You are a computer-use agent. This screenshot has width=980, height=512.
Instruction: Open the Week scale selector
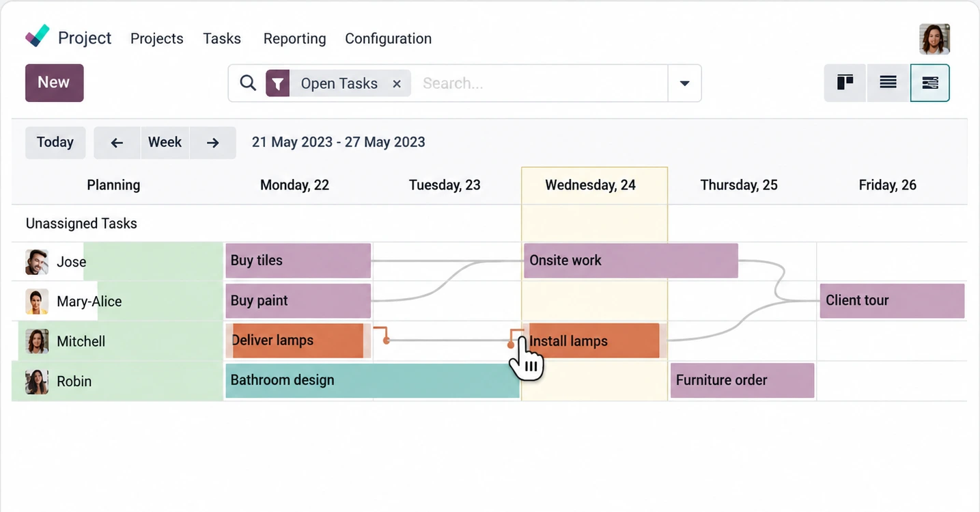tap(165, 142)
